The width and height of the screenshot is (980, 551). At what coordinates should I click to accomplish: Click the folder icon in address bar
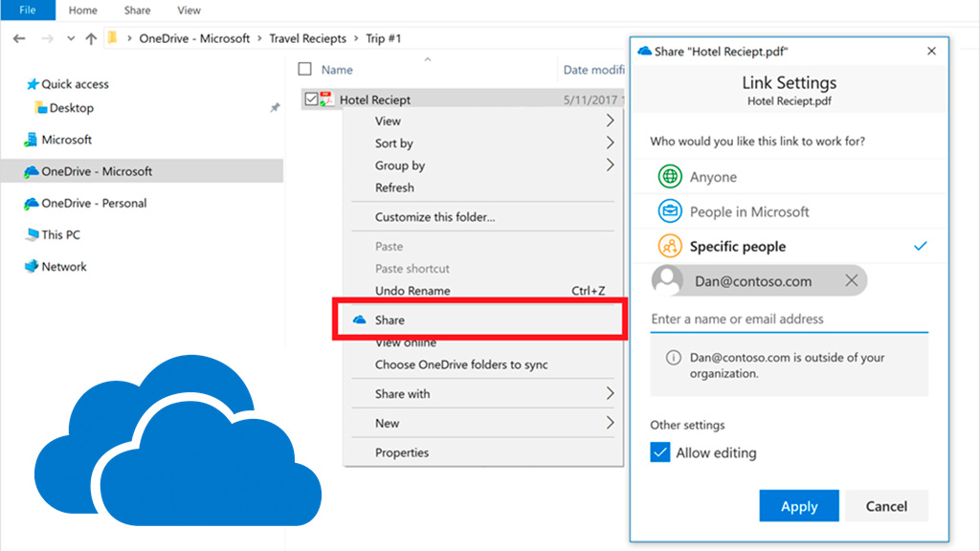click(113, 38)
